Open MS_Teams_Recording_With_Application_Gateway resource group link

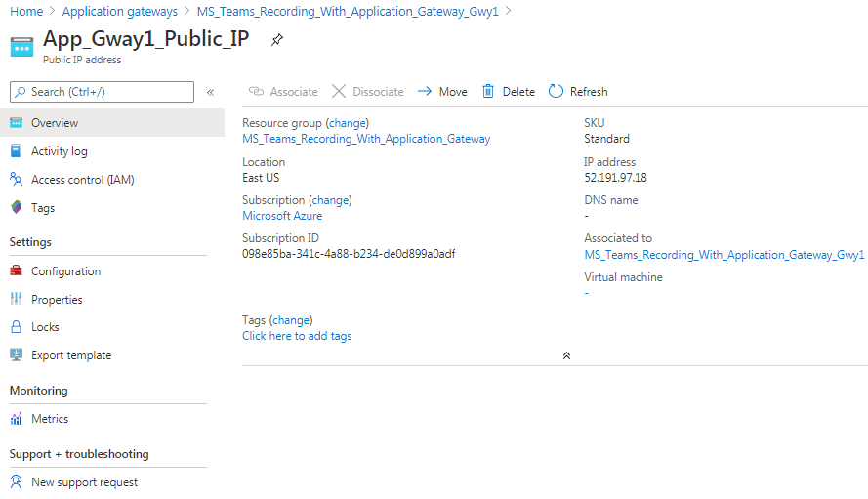pyautogui.click(x=366, y=139)
